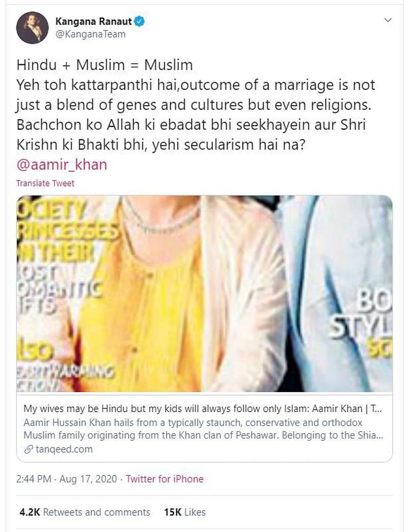This screenshot has width=408, height=532.
Task: Open the Aamir Hussain Khan article description
Action: coord(203,429)
